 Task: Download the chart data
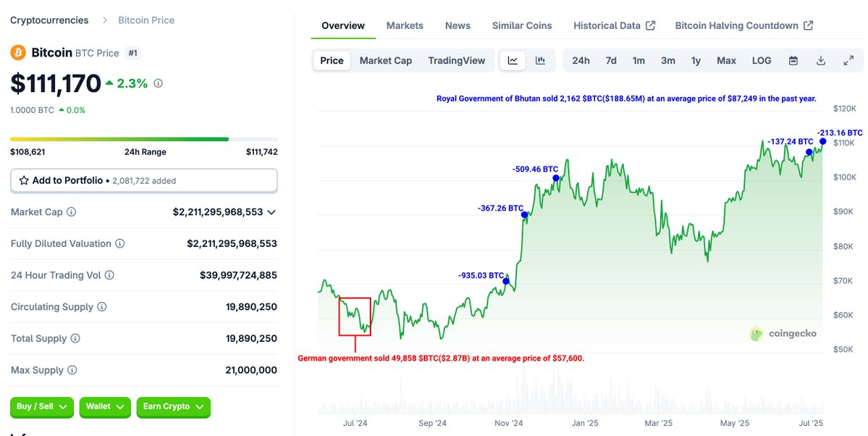point(821,60)
